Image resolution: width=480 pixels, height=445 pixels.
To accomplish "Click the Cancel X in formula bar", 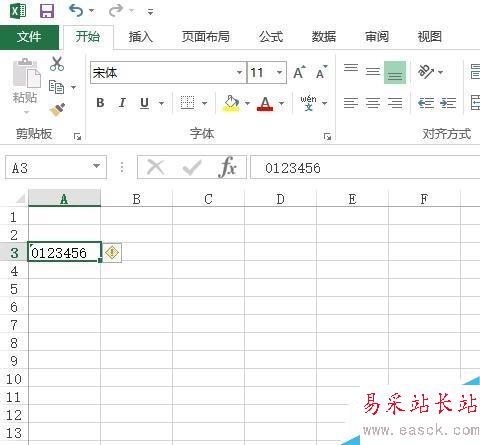I will [x=155, y=167].
